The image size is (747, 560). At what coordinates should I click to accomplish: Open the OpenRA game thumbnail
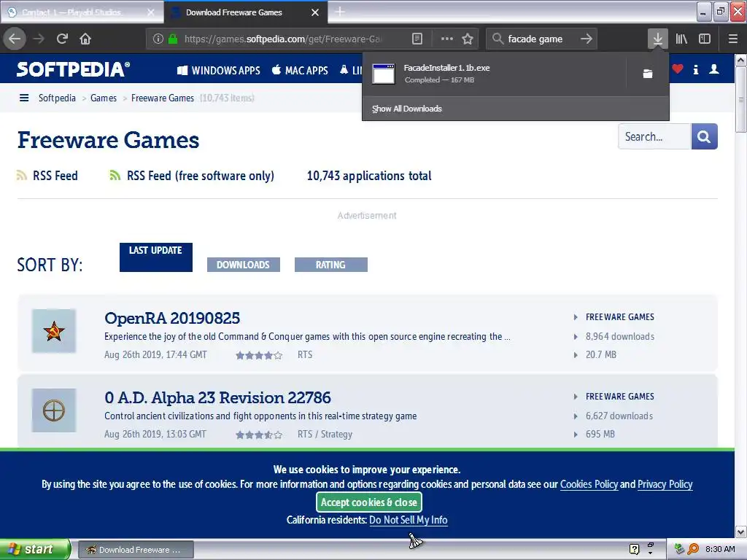pyautogui.click(x=54, y=331)
